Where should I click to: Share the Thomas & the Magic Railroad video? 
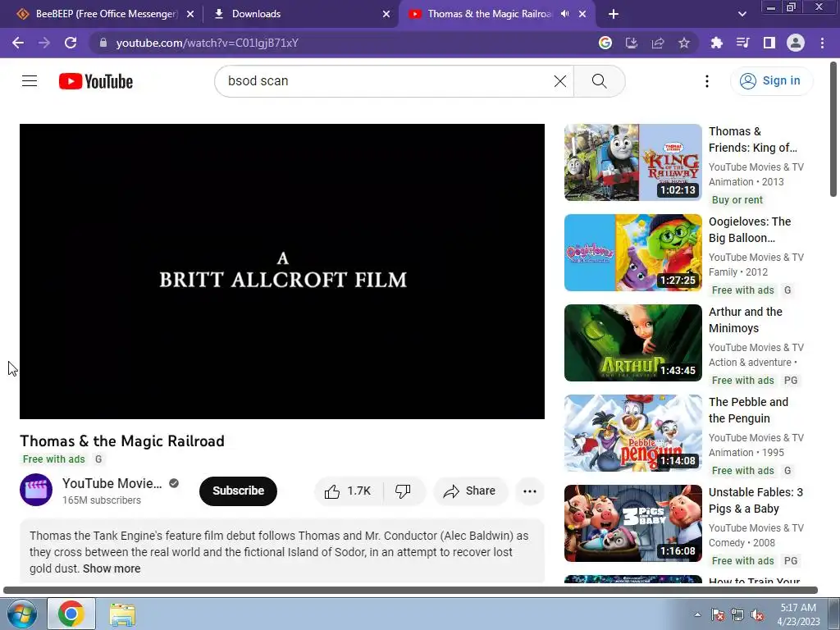click(x=470, y=491)
